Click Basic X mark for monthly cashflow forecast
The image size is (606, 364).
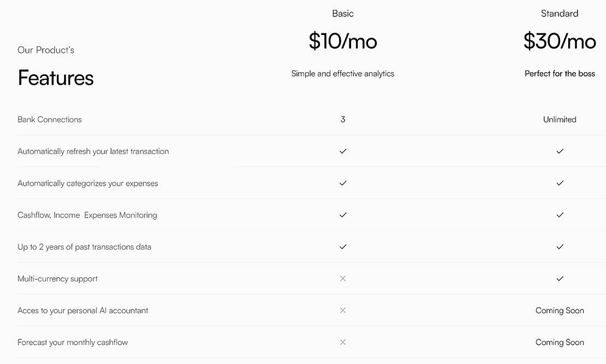(x=343, y=342)
